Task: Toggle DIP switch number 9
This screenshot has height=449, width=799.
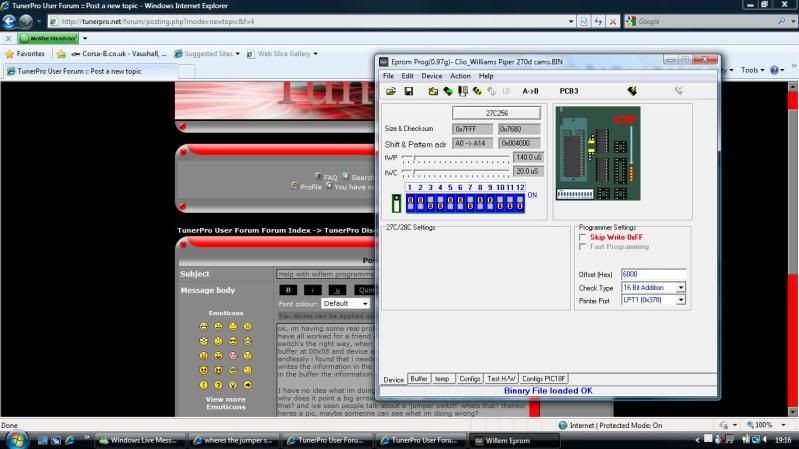Action: point(490,204)
